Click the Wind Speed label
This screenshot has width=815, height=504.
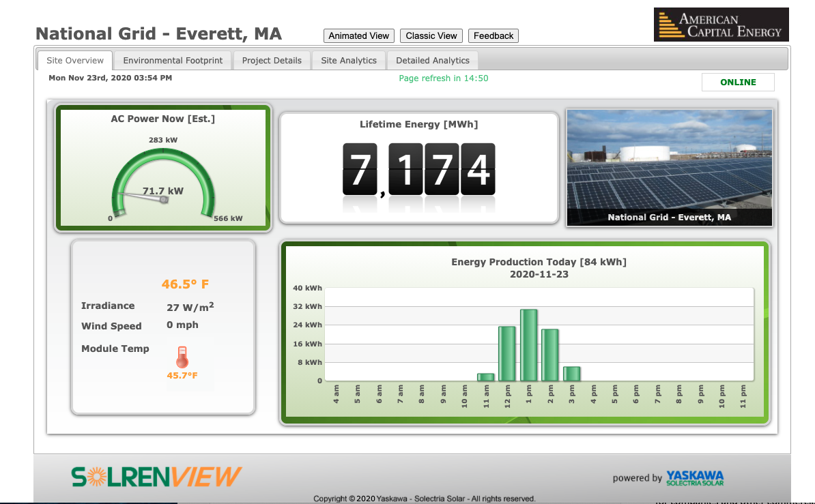111,326
